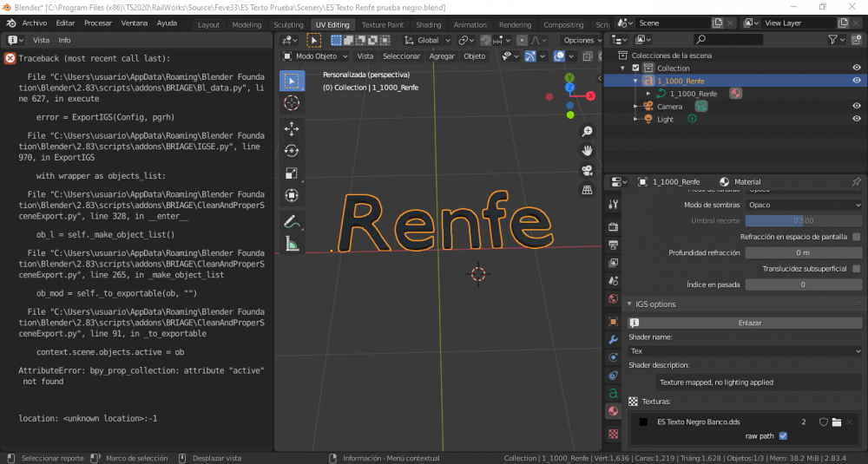
Task: Select the 3D Cursor tool
Action: pyautogui.click(x=292, y=103)
